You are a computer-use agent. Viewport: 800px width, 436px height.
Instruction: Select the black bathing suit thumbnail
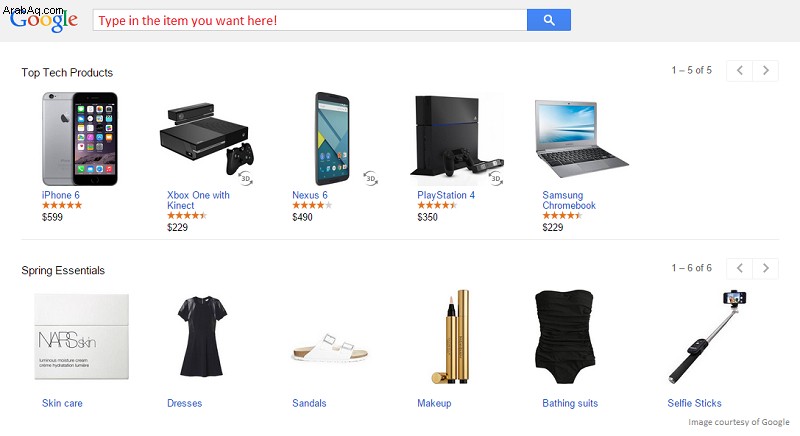[x=564, y=337]
